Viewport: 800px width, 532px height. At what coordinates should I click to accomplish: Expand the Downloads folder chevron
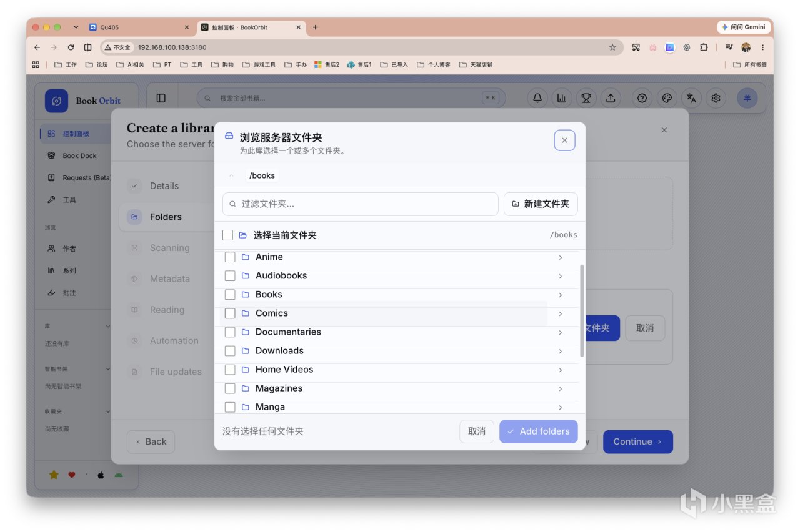pyautogui.click(x=560, y=351)
